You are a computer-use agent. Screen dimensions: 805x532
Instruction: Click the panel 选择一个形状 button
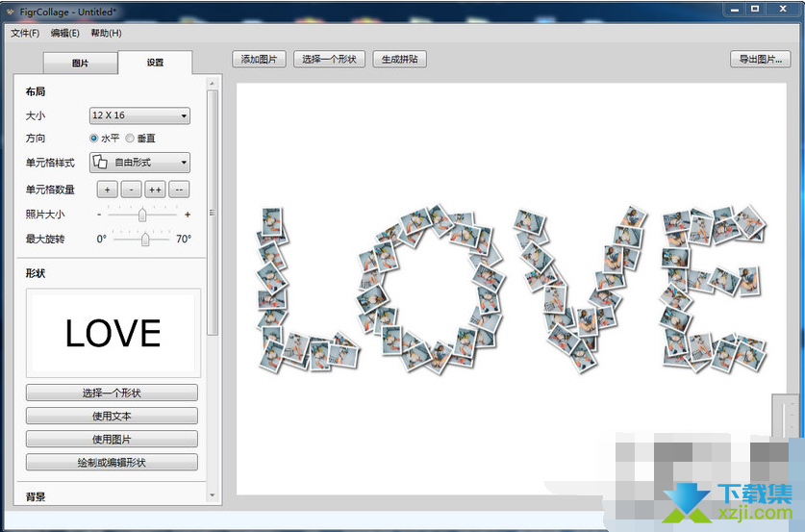[112, 393]
